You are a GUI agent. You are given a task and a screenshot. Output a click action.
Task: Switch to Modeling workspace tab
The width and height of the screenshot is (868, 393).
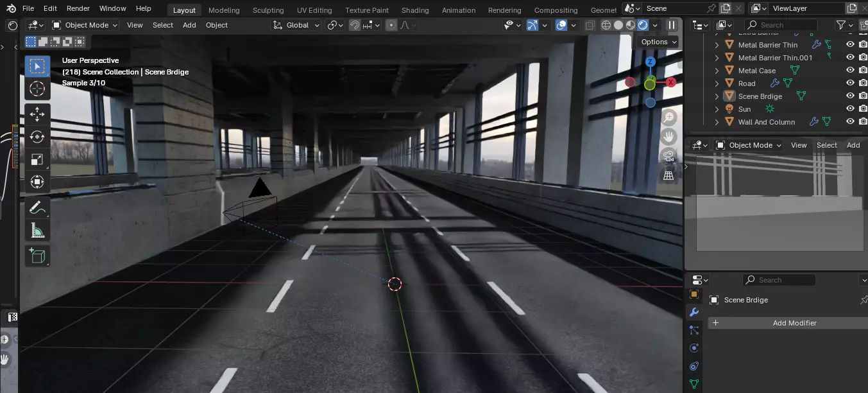point(224,10)
